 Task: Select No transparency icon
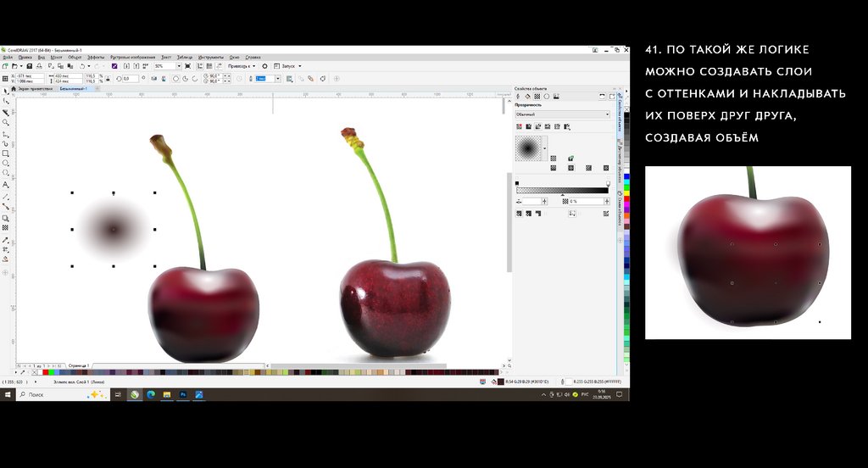[x=520, y=126]
